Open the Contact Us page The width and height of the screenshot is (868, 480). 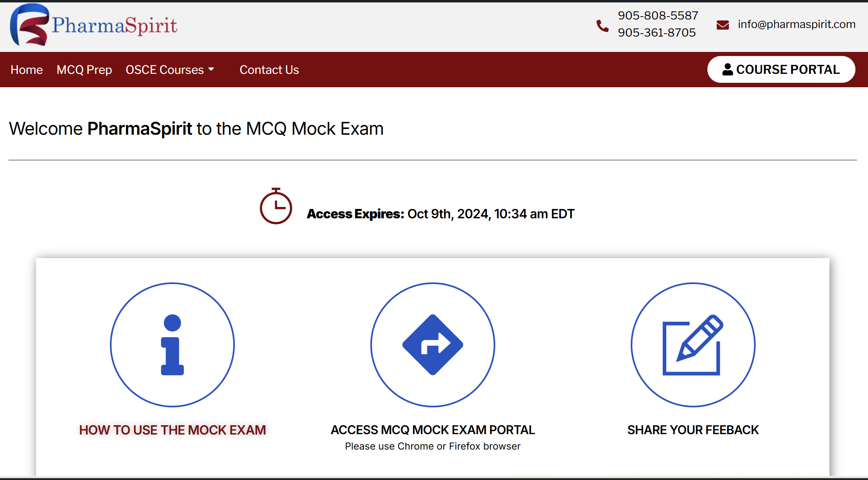click(x=269, y=70)
